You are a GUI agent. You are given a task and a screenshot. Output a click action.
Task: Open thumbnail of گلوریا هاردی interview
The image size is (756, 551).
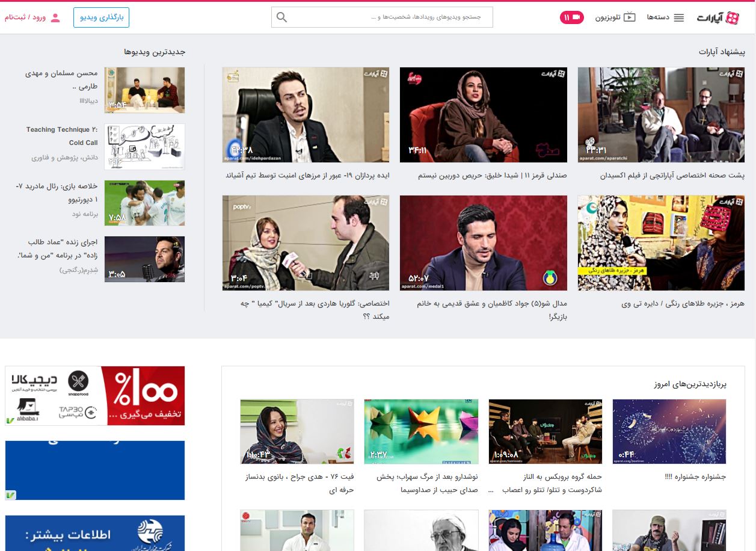coord(306,243)
